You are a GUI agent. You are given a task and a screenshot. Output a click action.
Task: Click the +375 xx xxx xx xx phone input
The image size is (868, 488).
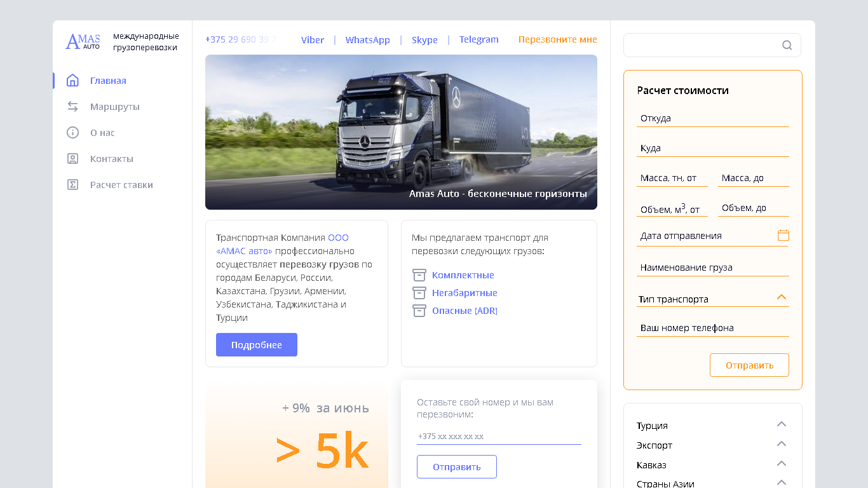(499, 437)
